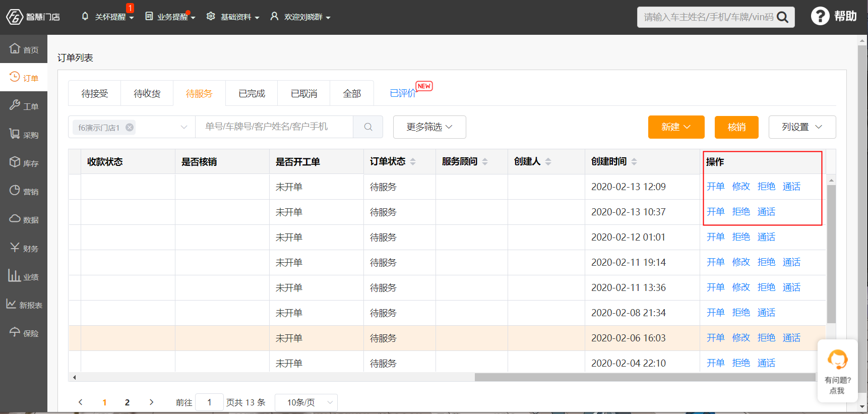
Task: Open 财务 yen item in sidebar
Action: click(24, 248)
